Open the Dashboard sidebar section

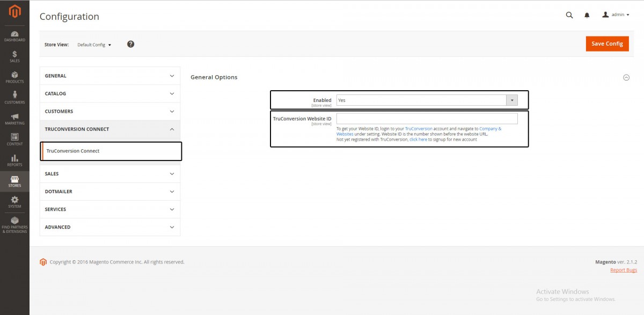tap(14, 36)
